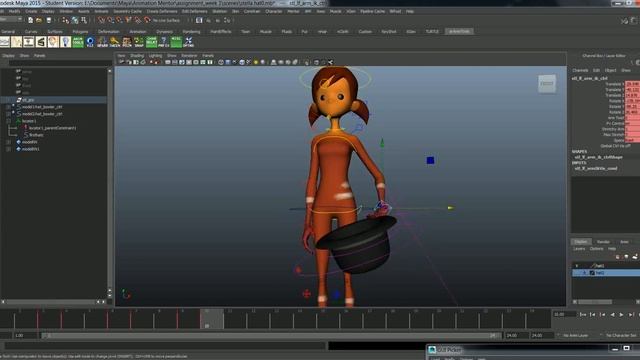Click the first snap magnet icon in status line
640x360 pixels.
pos(101,20)
